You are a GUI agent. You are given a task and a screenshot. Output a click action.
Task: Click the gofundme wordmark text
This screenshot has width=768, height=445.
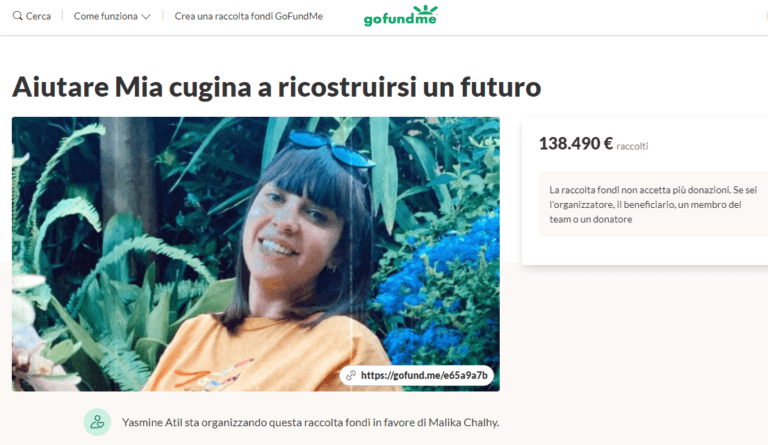coord(400,19)
